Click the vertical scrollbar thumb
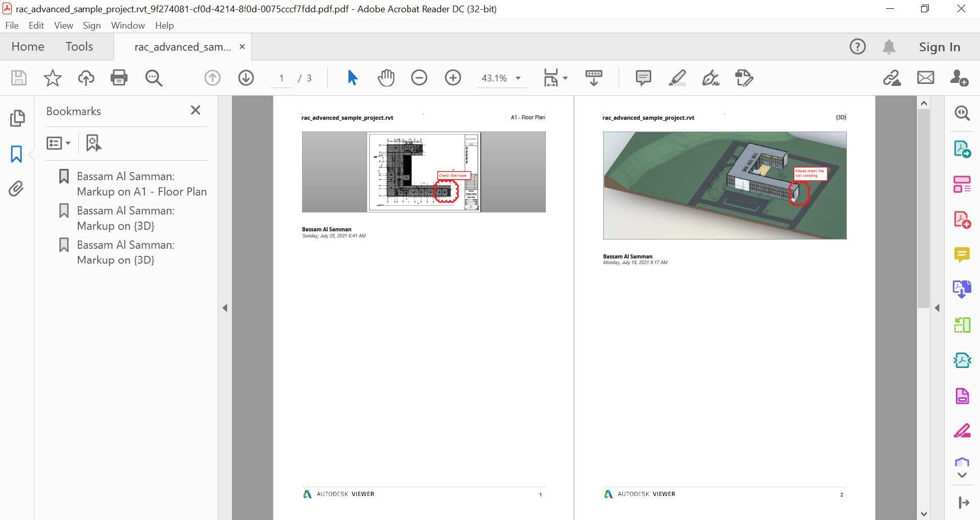 (x=924, y=209)
